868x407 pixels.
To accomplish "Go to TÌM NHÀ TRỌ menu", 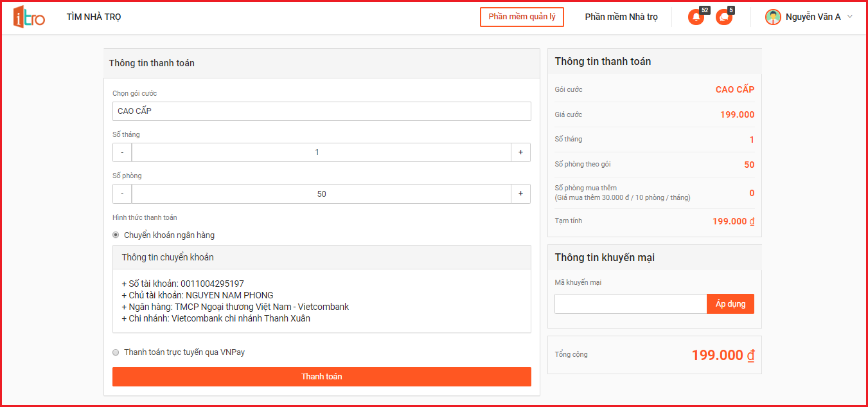I will [94, 17].
